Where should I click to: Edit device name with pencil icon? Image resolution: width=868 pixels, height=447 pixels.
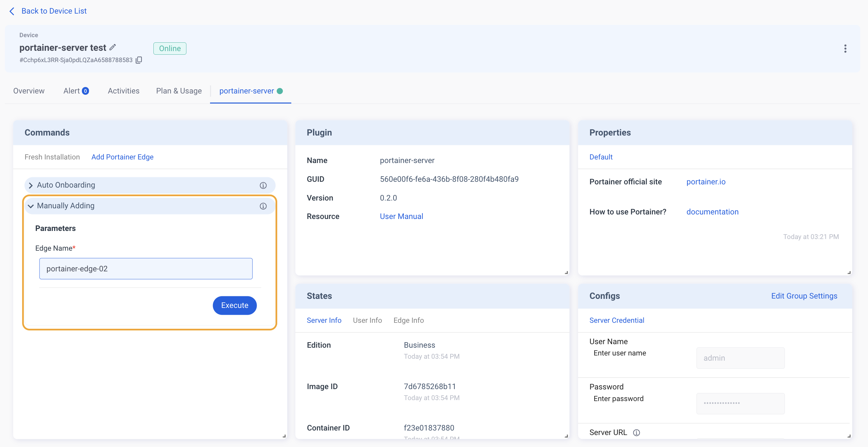click(113, 47)
